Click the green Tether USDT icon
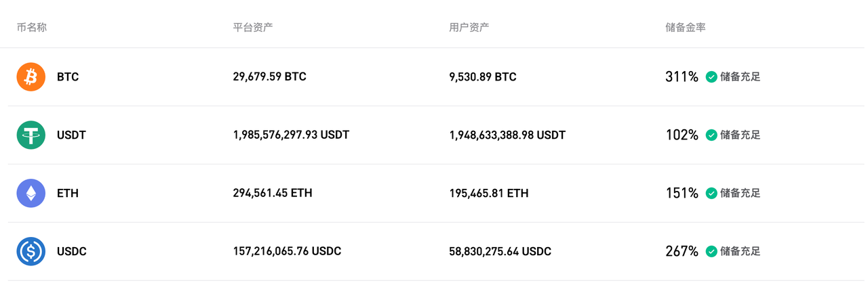 31,135
